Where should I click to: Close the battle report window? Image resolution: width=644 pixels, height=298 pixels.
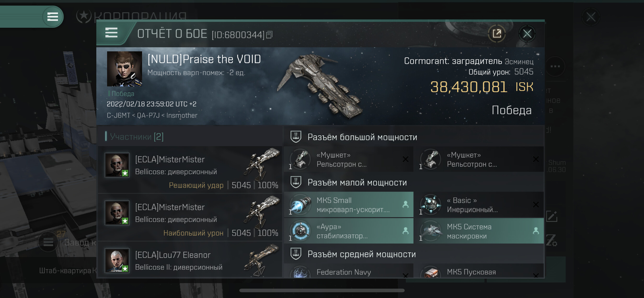[527, 34]
